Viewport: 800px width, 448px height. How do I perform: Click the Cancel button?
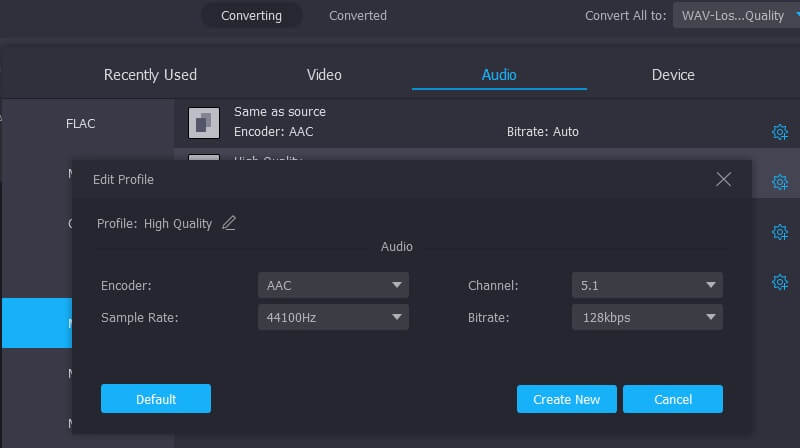(x=672, y=399)
